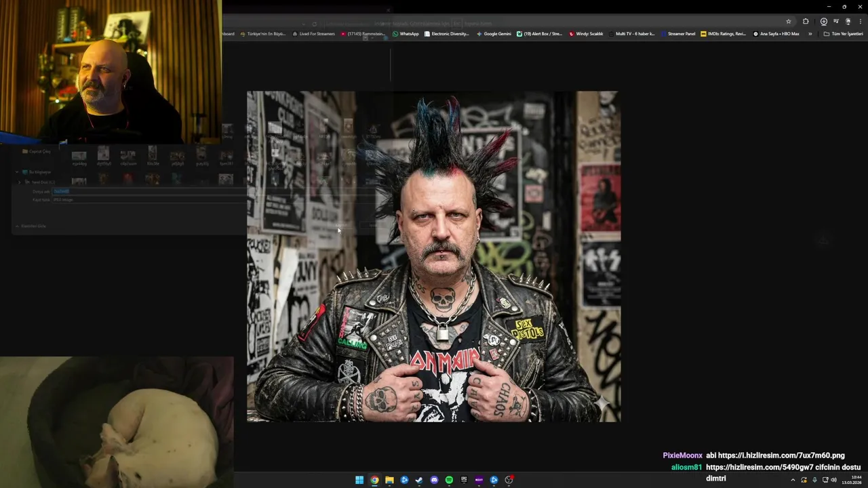Open the Windy: Sıcaklık bookmark
The height and width of the screenshot is (488, 868).
tap(586, 34)
